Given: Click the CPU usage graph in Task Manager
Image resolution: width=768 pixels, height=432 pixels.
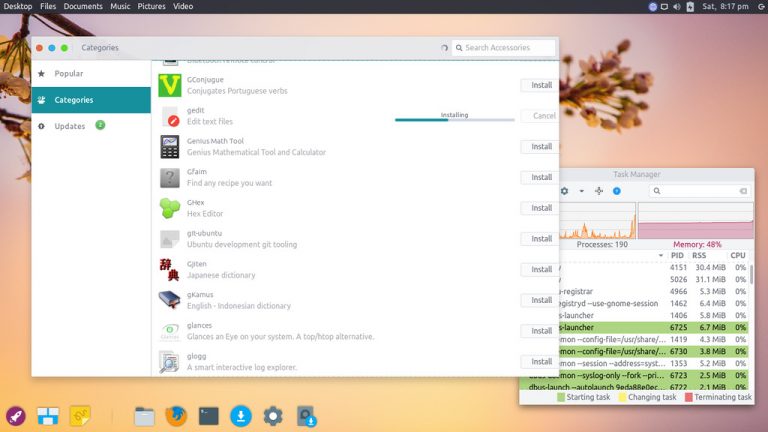Looking at the screenshot, I should 597,221.
